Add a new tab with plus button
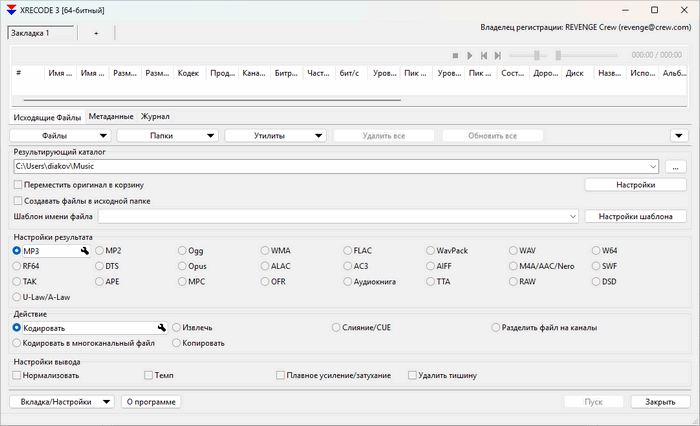Image resolution: width=700 pixels, height=426 pixels. point(96,33)
